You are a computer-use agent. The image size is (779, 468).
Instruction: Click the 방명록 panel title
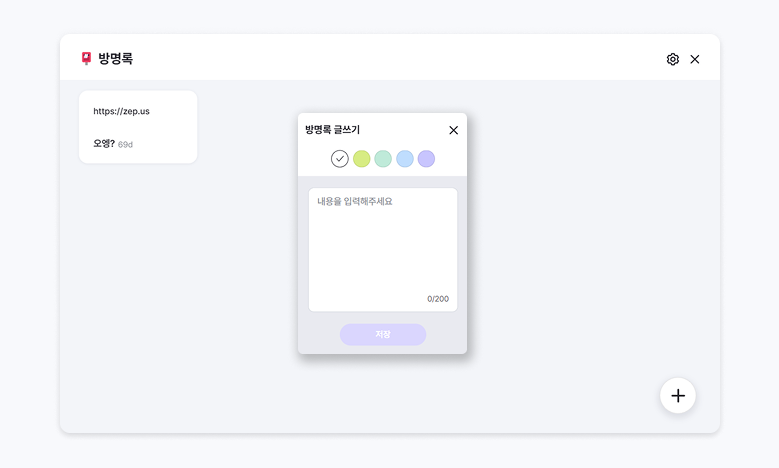coord(116,59)
